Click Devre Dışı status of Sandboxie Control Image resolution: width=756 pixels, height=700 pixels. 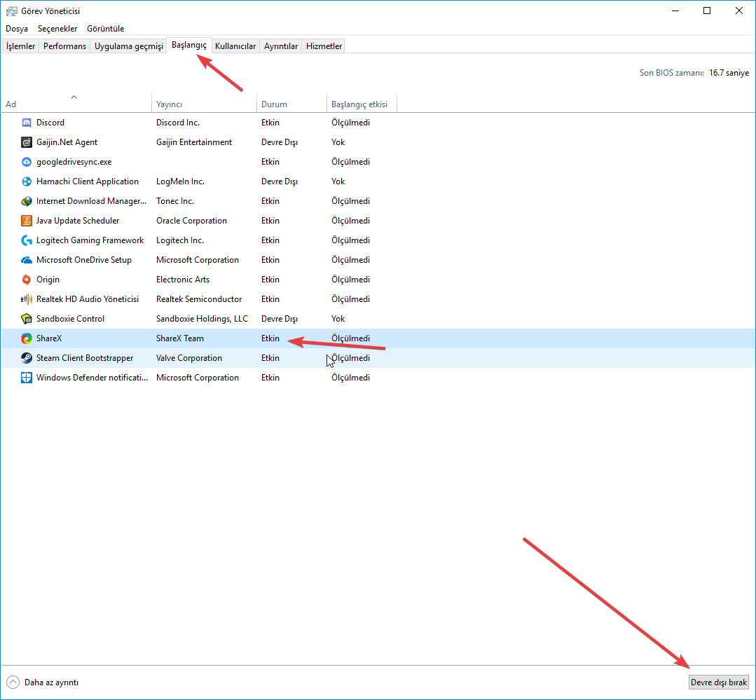(x=279, y=319)
